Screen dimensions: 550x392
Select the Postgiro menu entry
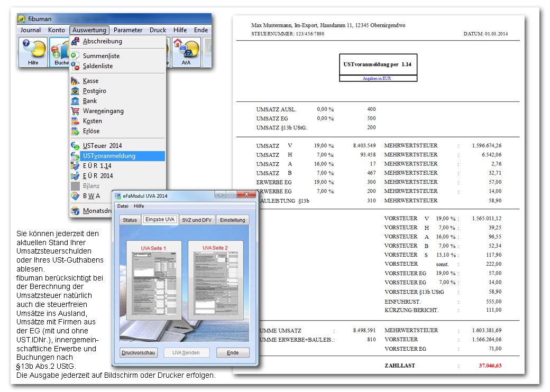pos(117,91)
